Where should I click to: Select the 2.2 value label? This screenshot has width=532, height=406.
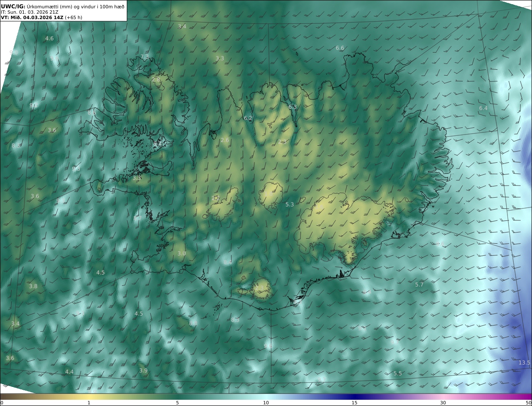pos(216,198)
